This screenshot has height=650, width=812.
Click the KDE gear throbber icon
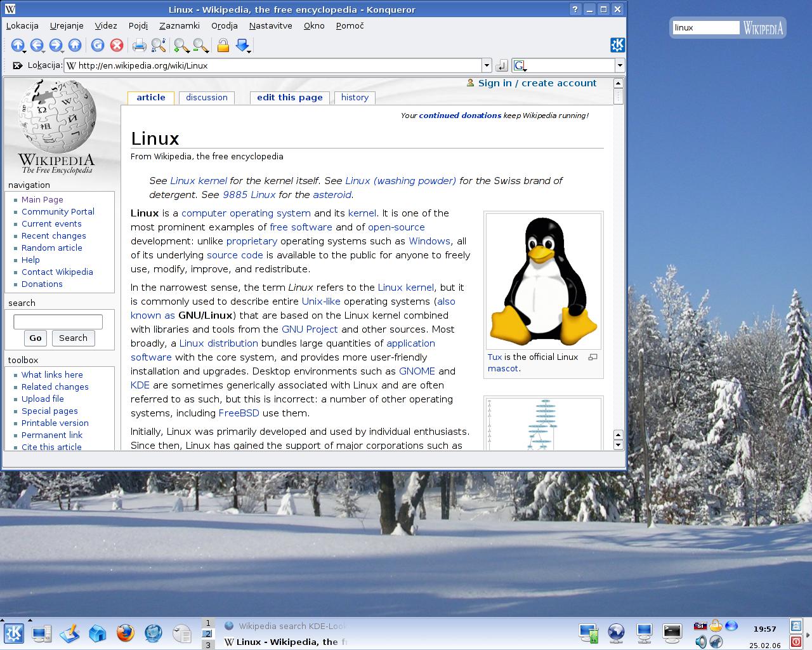pos(617,45)
